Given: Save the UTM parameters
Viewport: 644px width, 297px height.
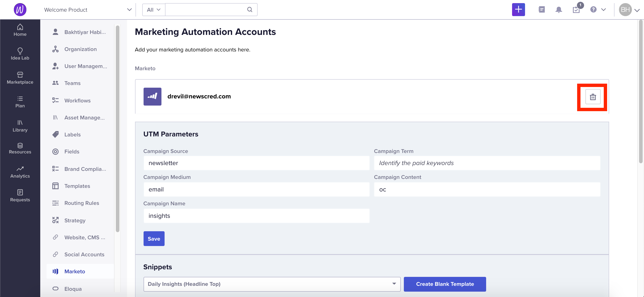Looking at the screenshot, I should pos(154,238).
